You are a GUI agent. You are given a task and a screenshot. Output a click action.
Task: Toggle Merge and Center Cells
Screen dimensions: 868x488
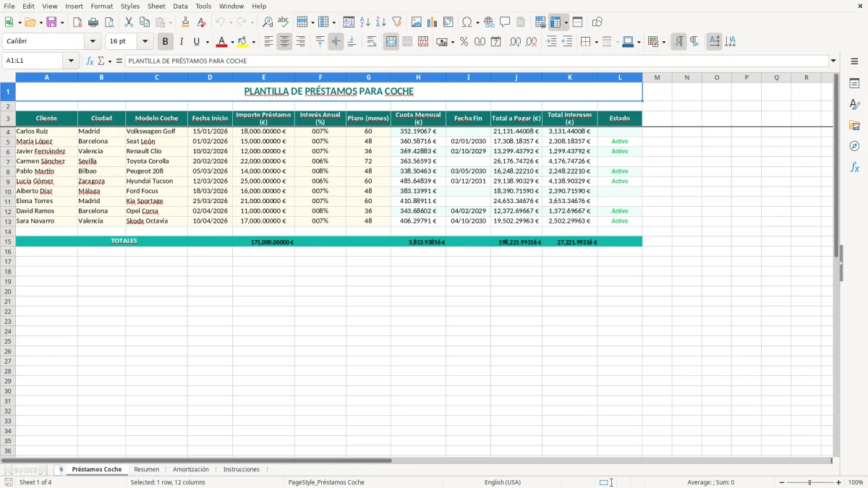[x=391, y=42]
